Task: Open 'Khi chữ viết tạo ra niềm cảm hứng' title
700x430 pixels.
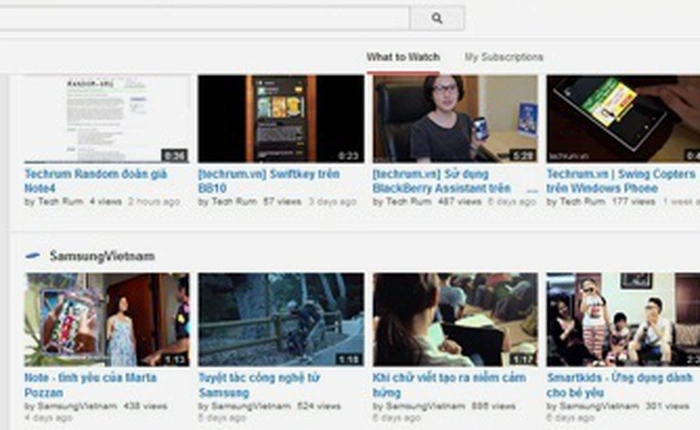Action: 449,385
